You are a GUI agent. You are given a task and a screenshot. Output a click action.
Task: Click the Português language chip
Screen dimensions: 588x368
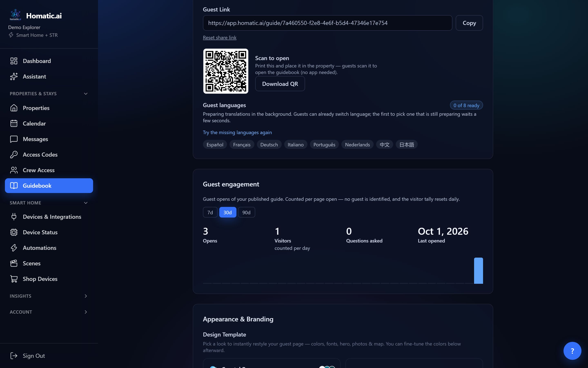pos(324,145)
